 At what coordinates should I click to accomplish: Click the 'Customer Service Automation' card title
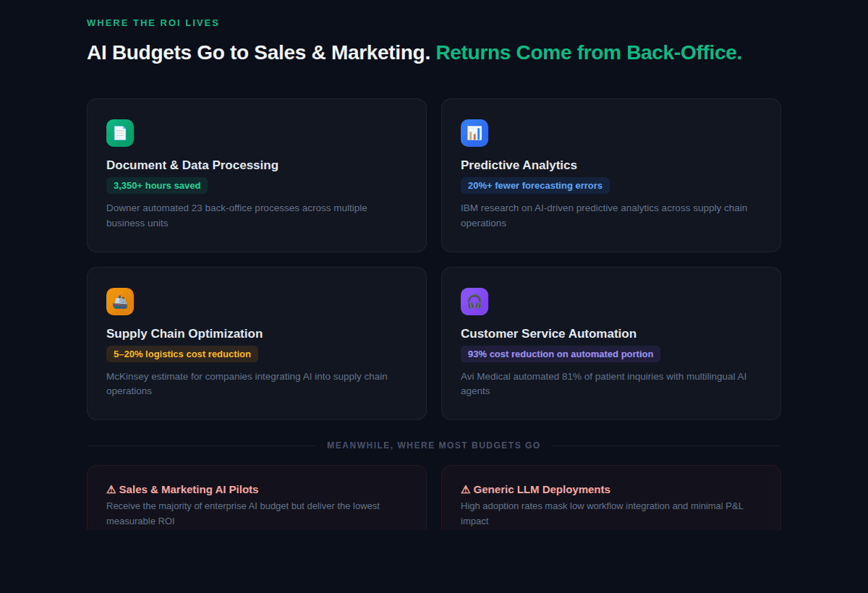pos(548,333)
